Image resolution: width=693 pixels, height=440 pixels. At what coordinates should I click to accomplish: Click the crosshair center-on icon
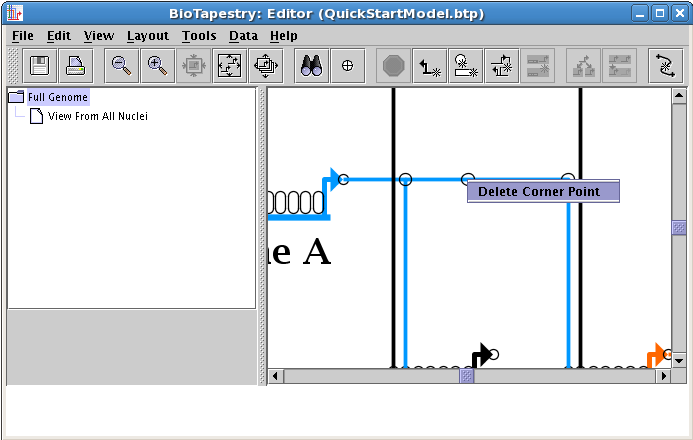tap(347, 66)
